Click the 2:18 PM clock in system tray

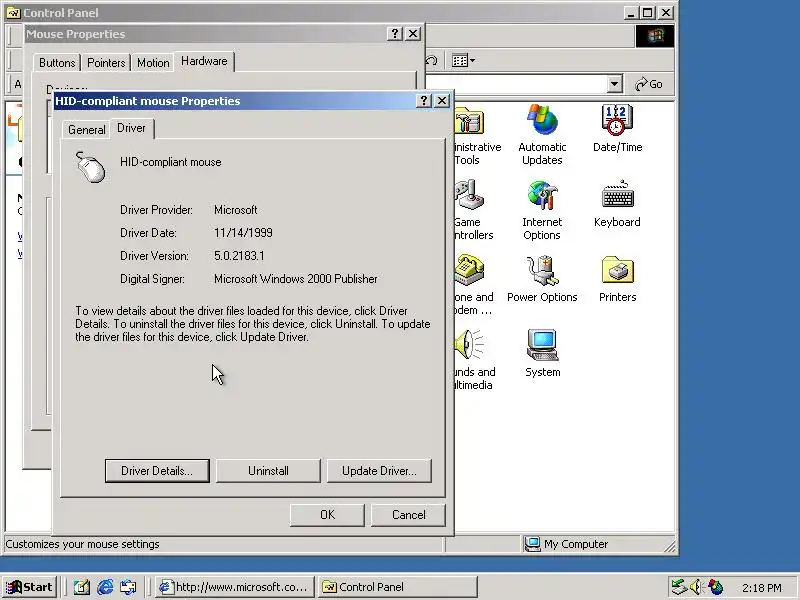[762, 588]
